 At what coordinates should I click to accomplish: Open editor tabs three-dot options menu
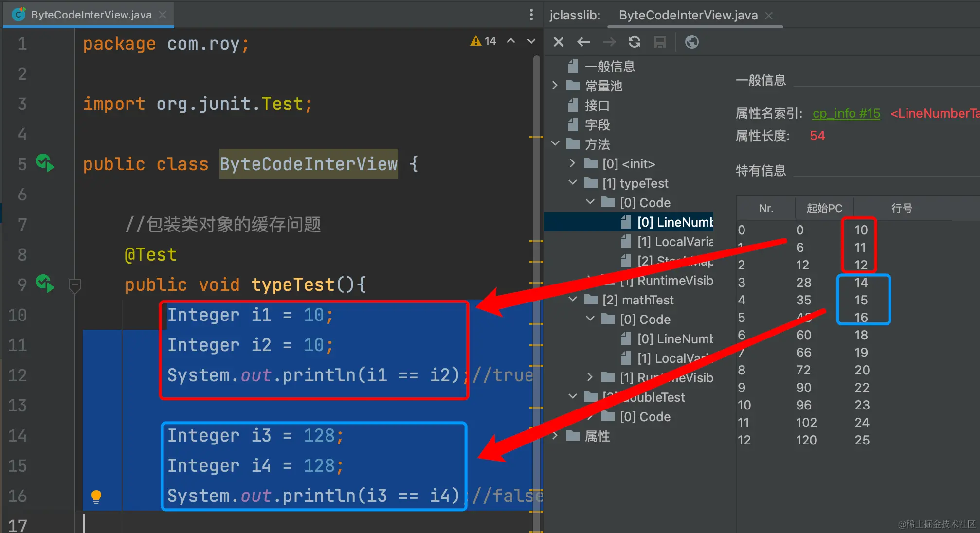pyautogui.click(x=531, y=15)
